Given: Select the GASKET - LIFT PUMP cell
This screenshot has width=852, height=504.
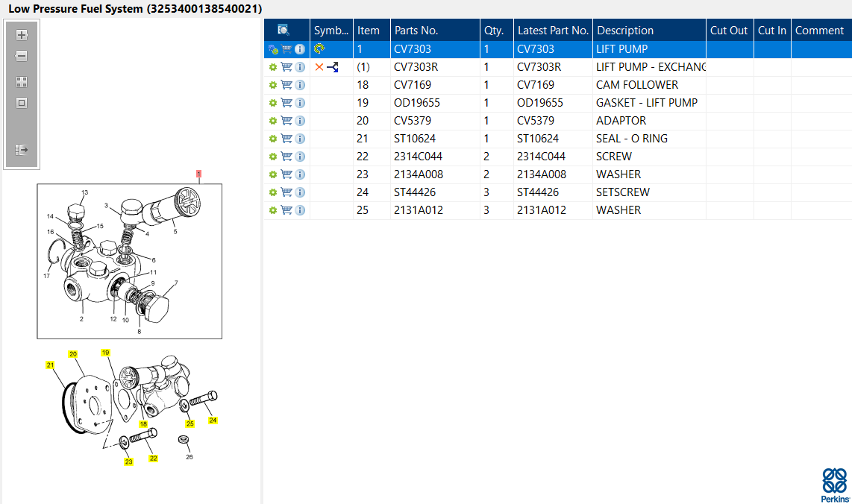Looking at the screenshot, I should click(x=649, y=103).
